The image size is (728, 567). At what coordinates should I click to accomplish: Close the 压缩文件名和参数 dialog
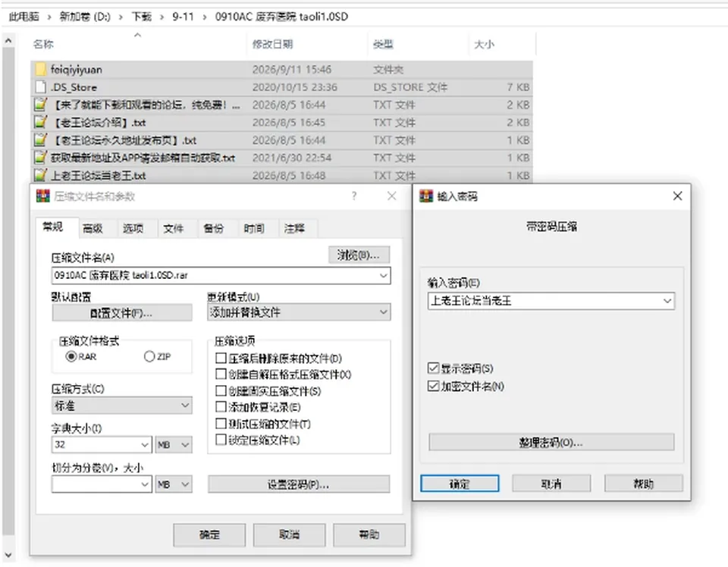click(392, 196)
